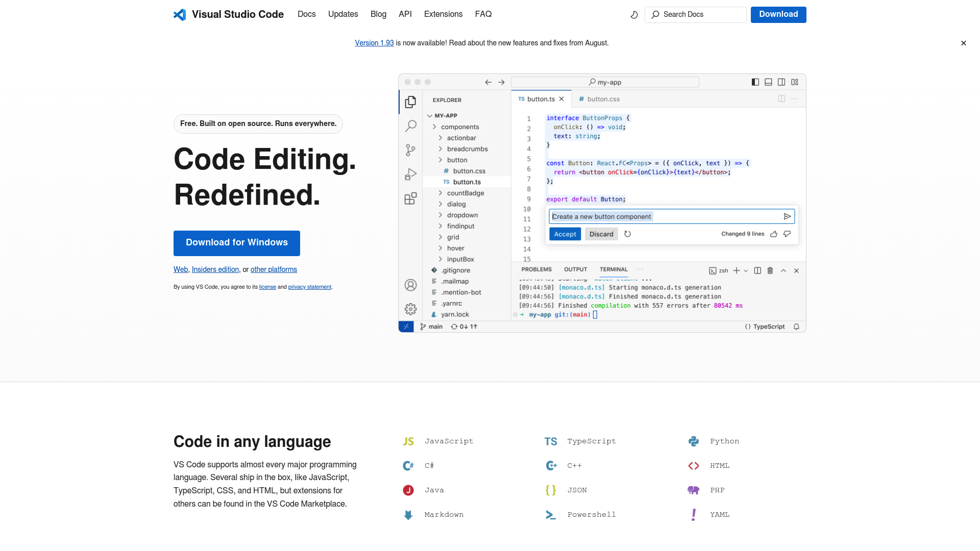Image resolution: width=980 pixels, height=551 pixels.
Task: Expand the dialog folder
Action: [x=456, y=204]
